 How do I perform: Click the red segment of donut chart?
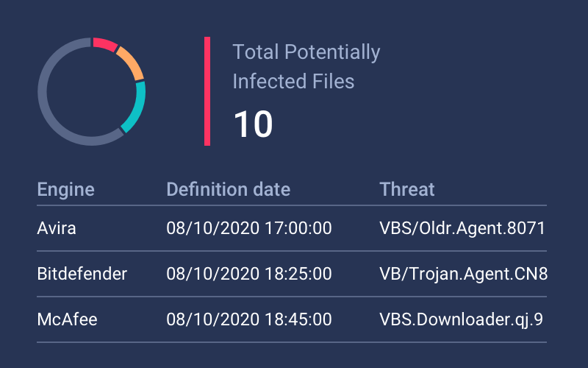pos(106,43)
